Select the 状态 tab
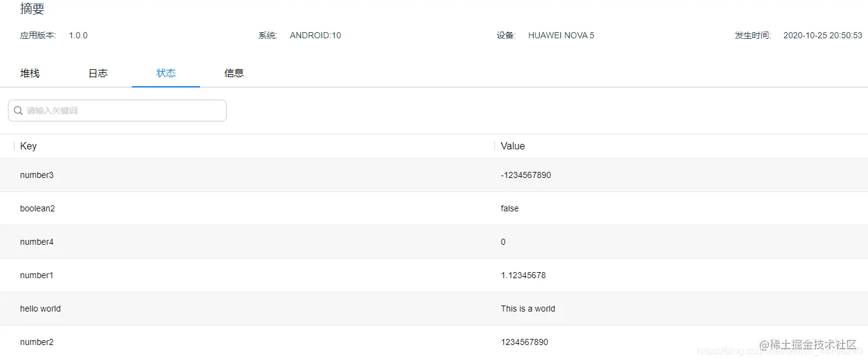Viewport: 868px width, 362px height. [166, 73]
